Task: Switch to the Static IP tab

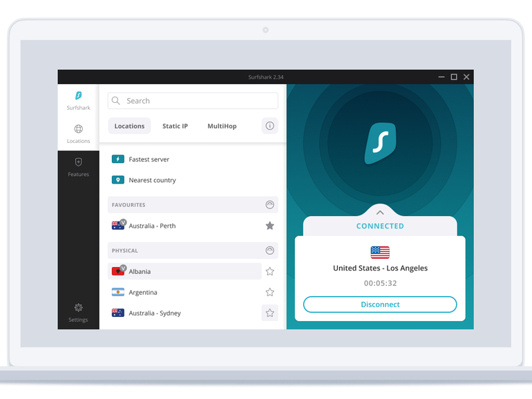Action: coord(175,126)
